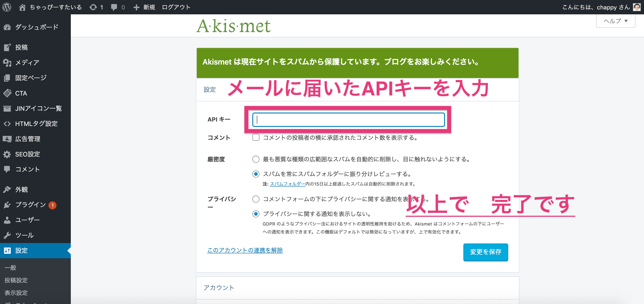Click the アカウント section heading
The image size is (644, 304).
pyautogui.click(x=219, y=288)
